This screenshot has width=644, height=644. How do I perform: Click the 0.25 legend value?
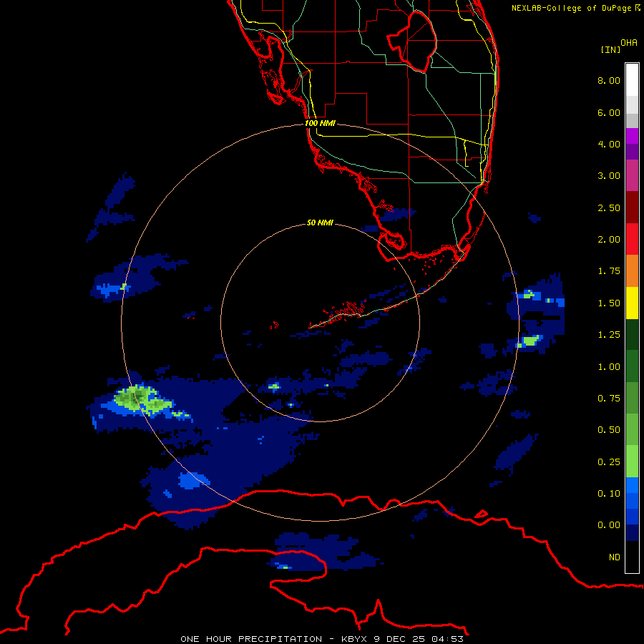pos(609,462)
